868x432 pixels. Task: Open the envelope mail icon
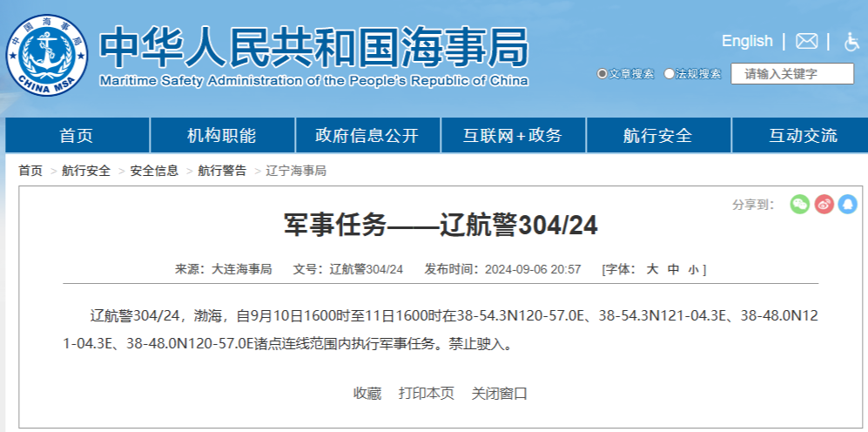pos(806,41)
